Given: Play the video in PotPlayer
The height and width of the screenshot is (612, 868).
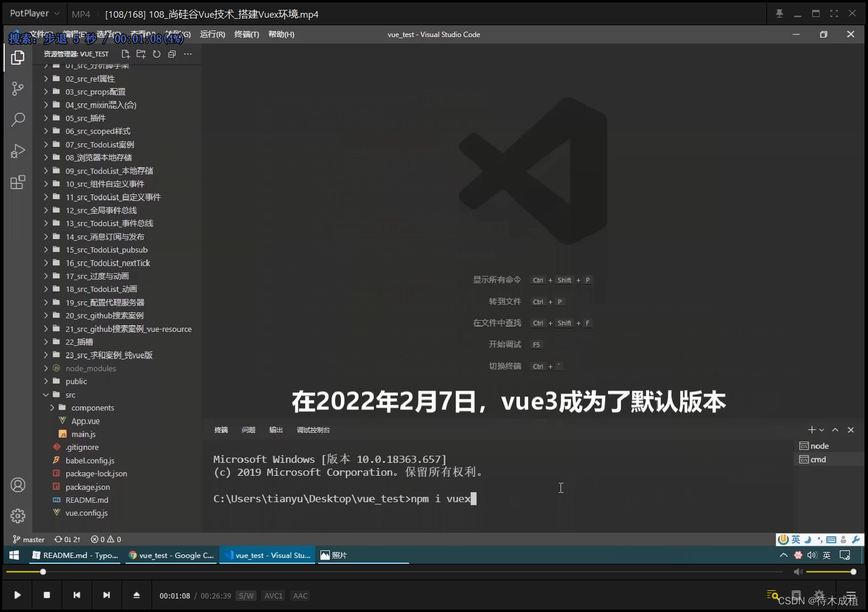Looking at the screenshot, I should click(18, 595).
